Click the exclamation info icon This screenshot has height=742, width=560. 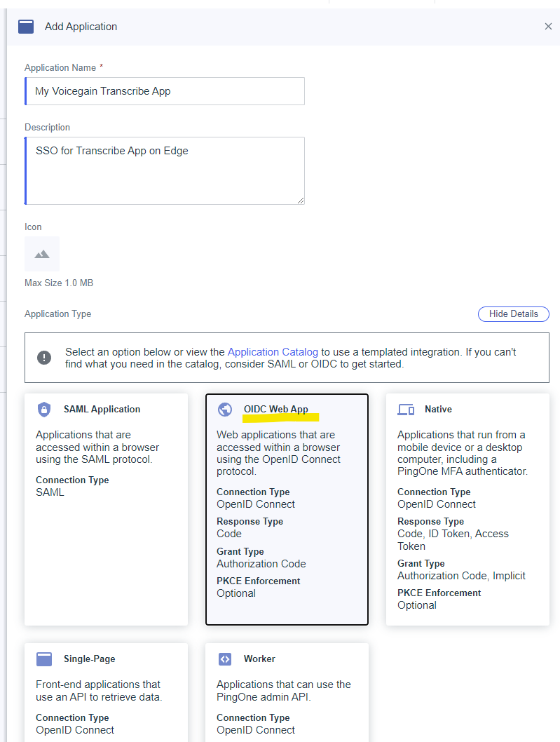coord(44,358)
